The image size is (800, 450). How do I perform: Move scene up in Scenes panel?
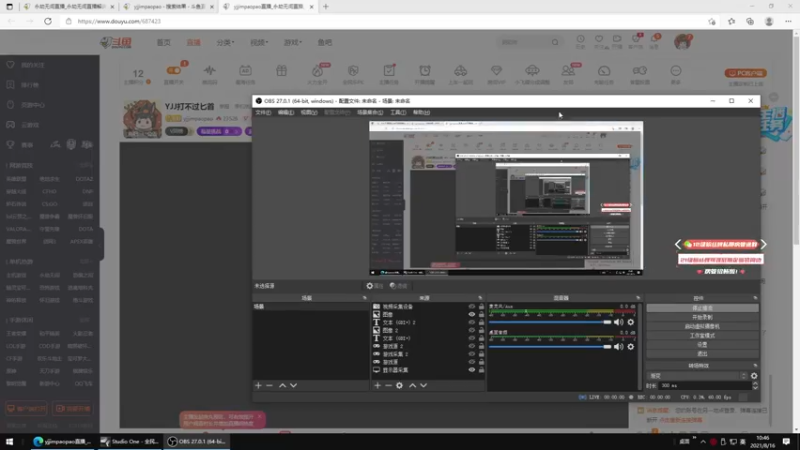pyautogui.click(x=282, y=386)
